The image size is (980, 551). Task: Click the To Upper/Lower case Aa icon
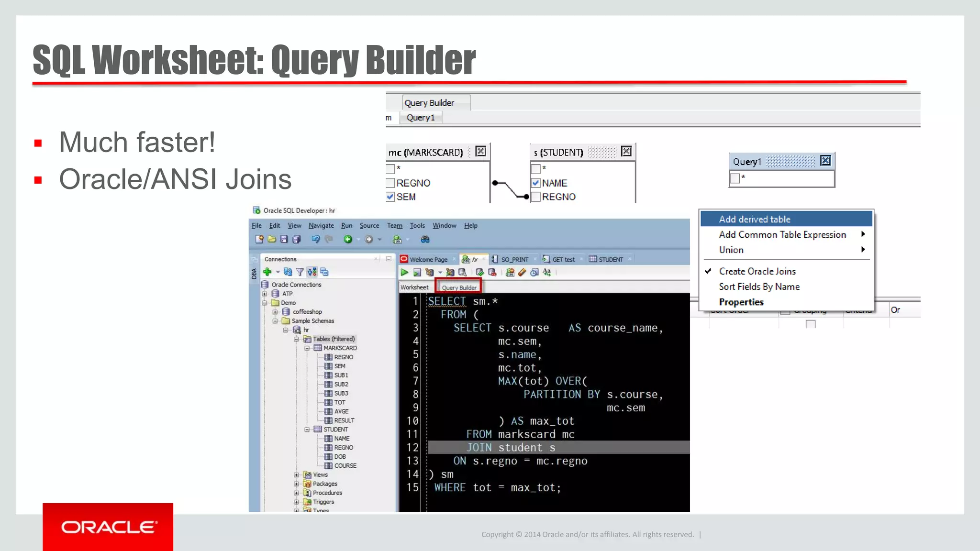click(x=547, y=272)
